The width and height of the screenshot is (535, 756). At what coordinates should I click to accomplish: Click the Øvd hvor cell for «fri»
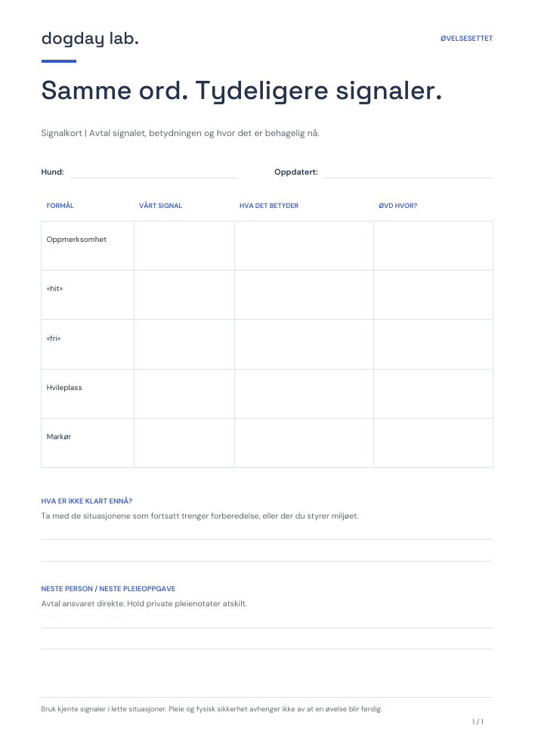(433, 344)
